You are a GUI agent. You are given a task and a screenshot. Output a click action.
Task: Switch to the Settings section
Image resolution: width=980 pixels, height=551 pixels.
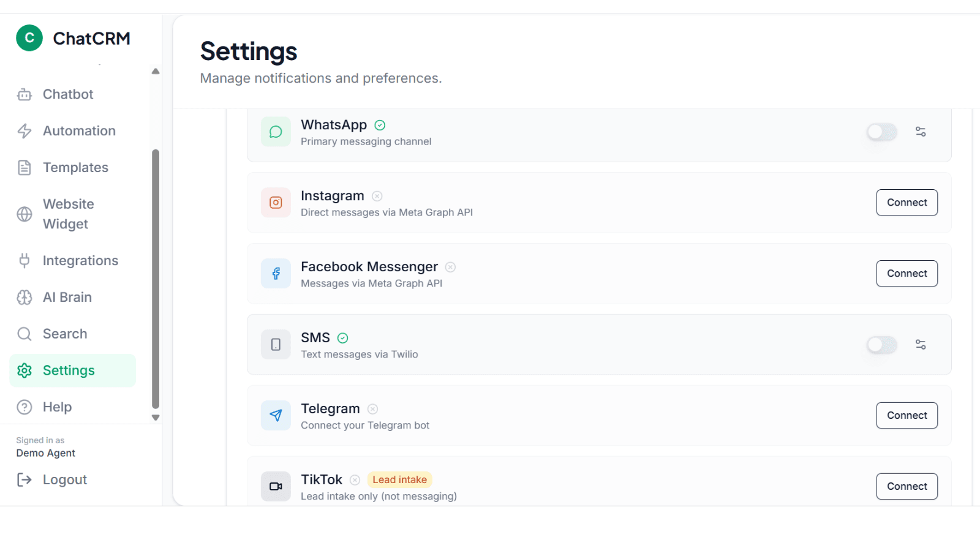pos(69,370)
